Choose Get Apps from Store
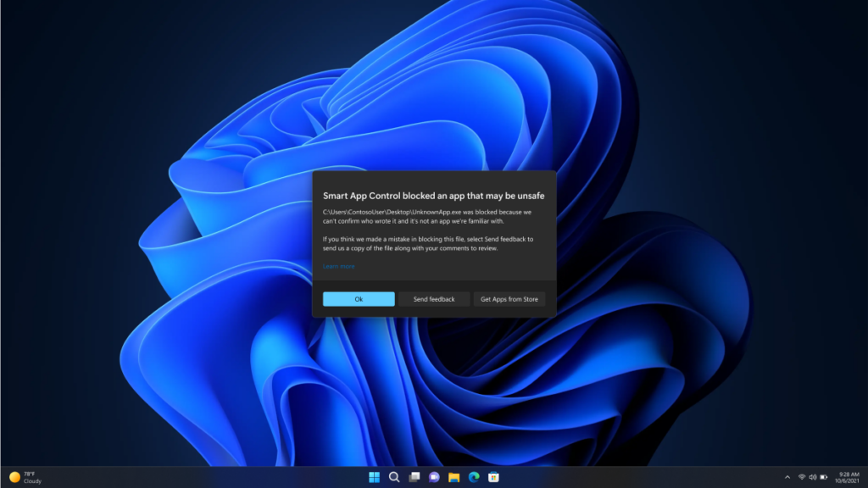The width and height of the screenshot is (868, 488). tap(509, 298)
